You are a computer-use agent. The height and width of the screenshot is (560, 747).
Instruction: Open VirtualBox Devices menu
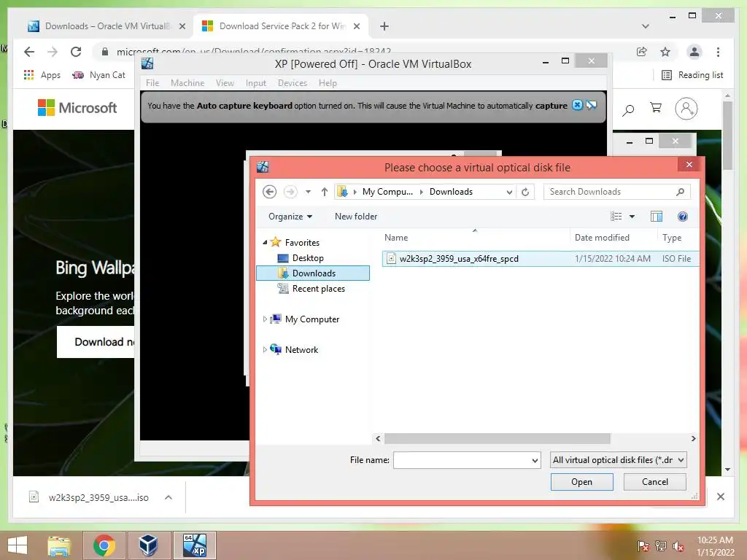(292, 83)
